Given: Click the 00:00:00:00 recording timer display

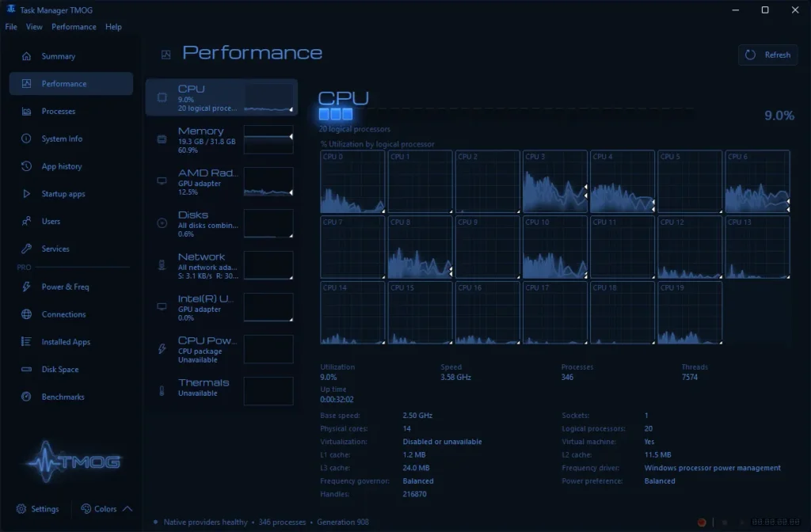Looking at the screenshot, I should point(775,522).
